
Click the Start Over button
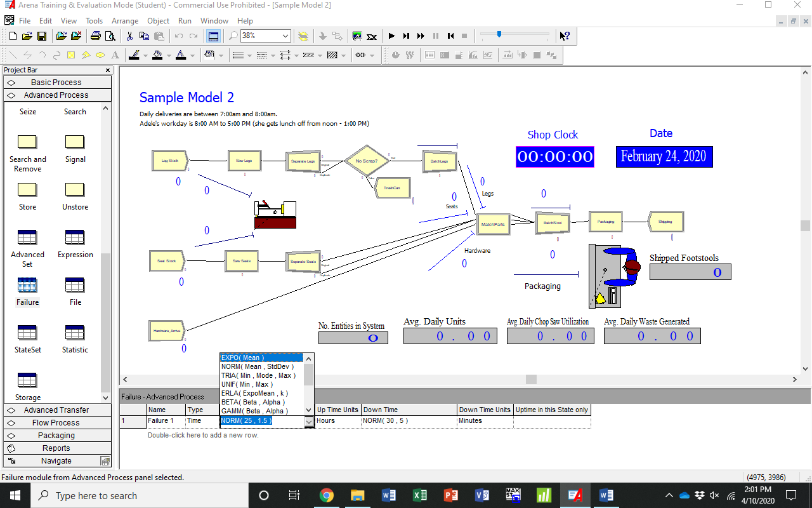pyautogui.click(x=450, y=36)
